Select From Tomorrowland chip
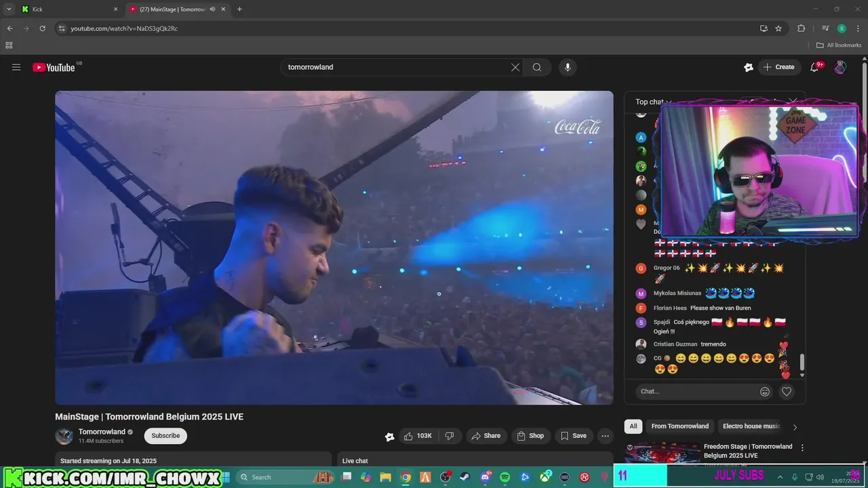 click(x=680, y=426)
